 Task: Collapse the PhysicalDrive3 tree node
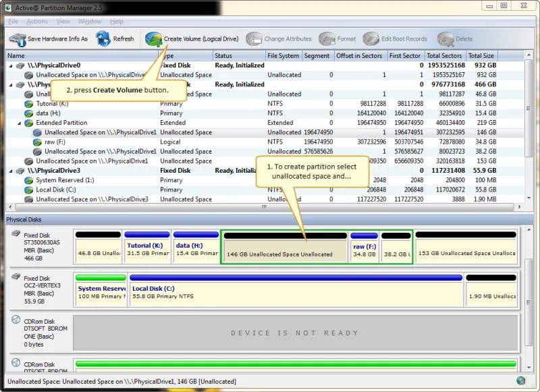[10, 171]
